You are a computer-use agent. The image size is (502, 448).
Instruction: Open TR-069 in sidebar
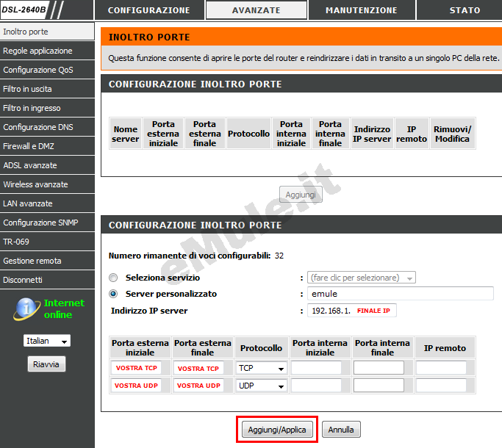point(47,242)
